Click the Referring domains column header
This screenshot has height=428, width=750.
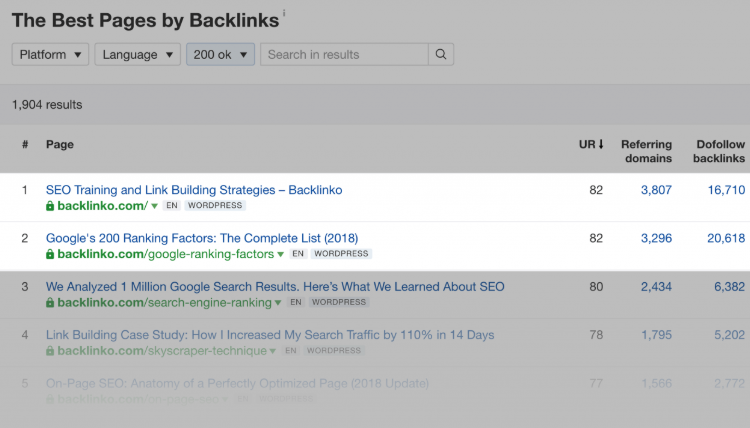[647, 151]
